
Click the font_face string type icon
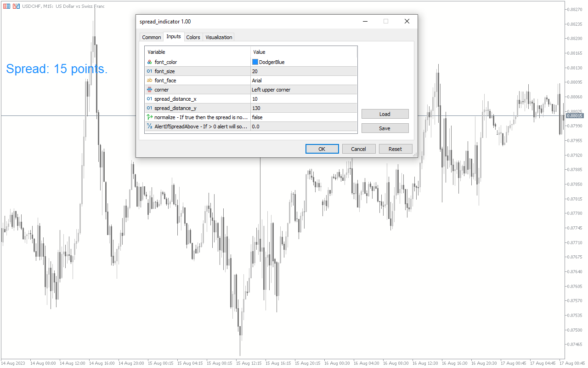click(x=149, y=80)
